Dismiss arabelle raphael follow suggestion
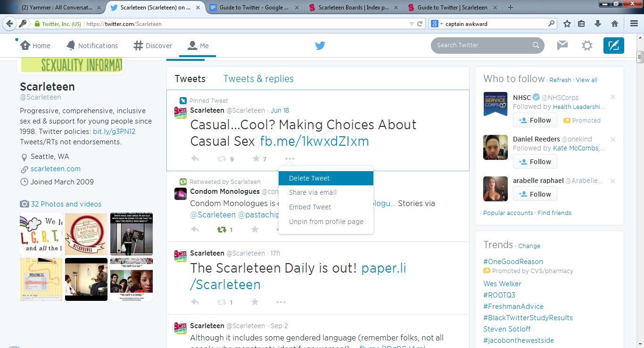644x348 pixels. click(613, 181)
